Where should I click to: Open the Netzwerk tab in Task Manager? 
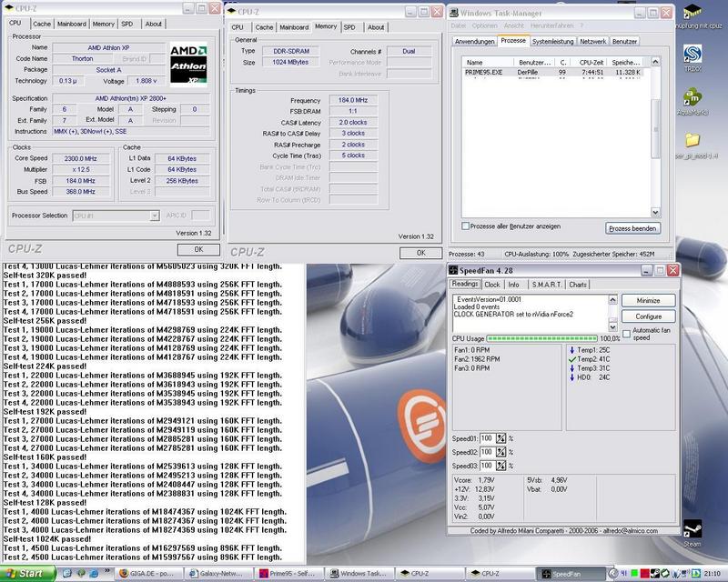[593, 41]
